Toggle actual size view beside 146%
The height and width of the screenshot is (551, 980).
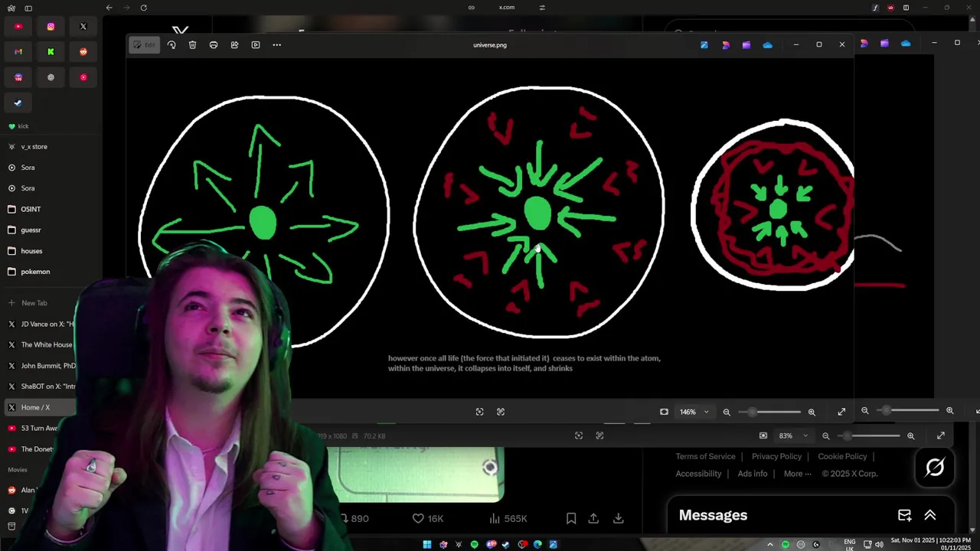click(664, 412)
